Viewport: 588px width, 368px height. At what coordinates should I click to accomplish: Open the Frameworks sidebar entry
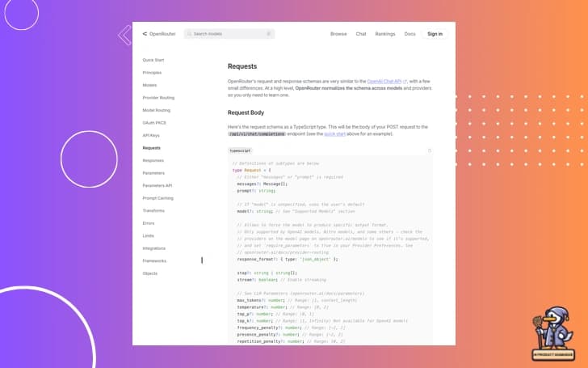click(154, 260)
